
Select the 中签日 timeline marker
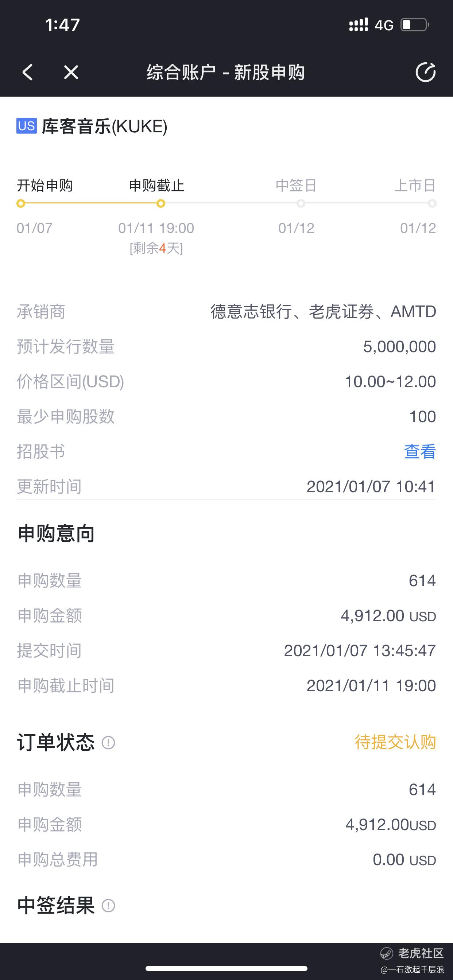pos(301,203)
